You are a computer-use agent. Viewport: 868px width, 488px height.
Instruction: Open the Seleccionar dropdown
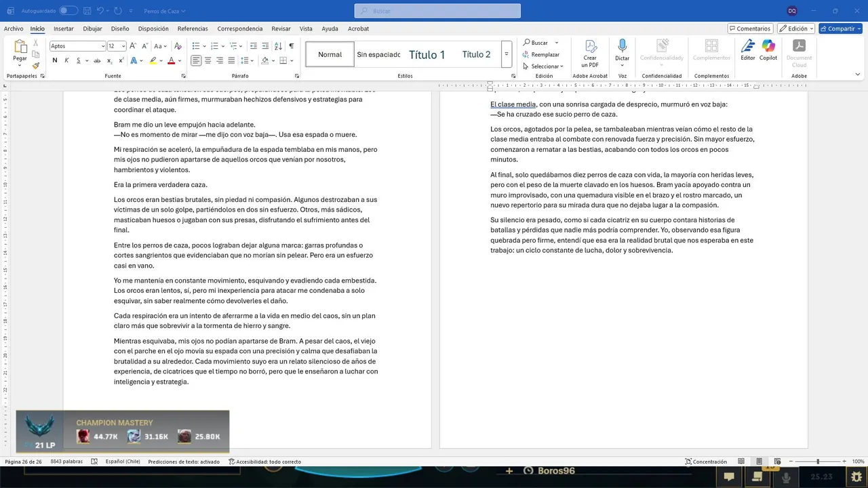pos(543,66)
